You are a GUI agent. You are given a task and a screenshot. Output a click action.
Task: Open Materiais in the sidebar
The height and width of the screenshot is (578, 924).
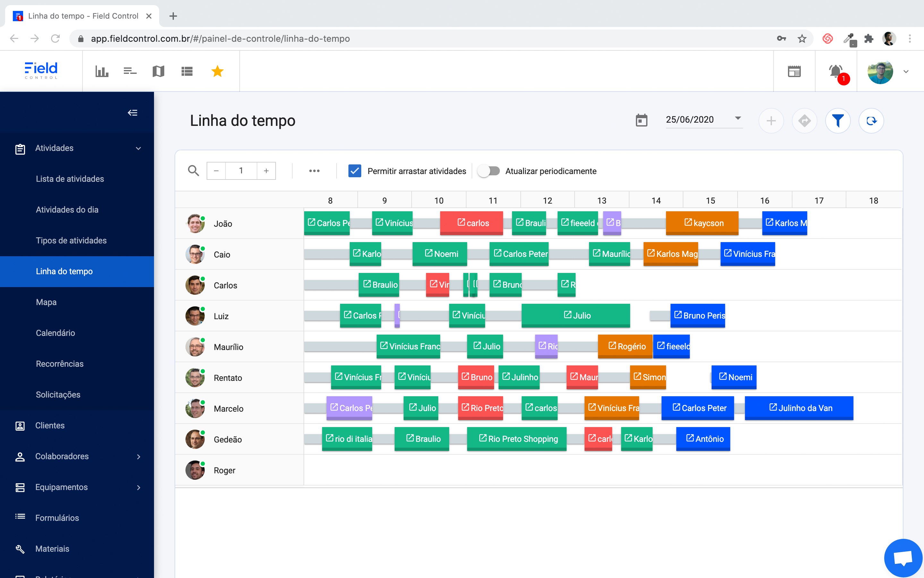click(x=52, y=548)
